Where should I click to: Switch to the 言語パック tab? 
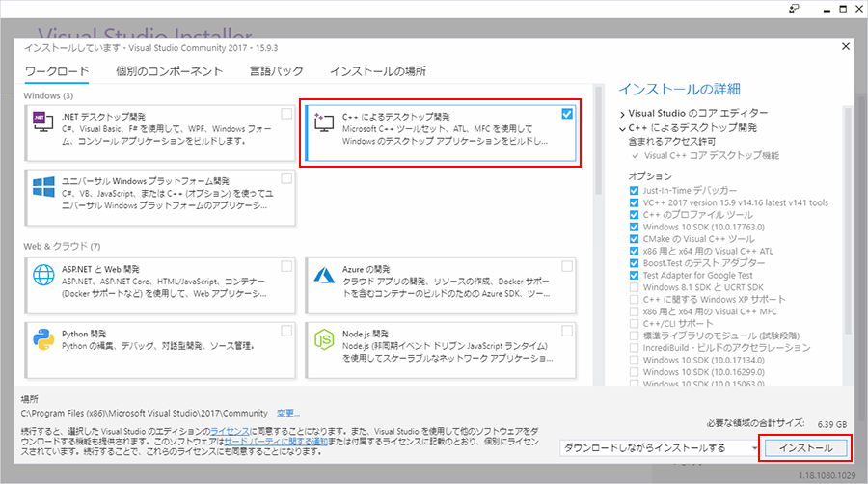[276, 71]
